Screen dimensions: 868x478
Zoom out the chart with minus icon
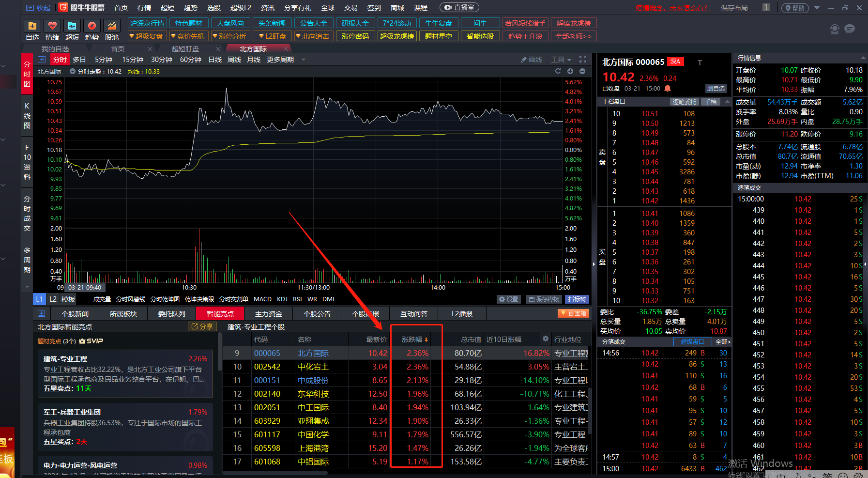(582, 71)
